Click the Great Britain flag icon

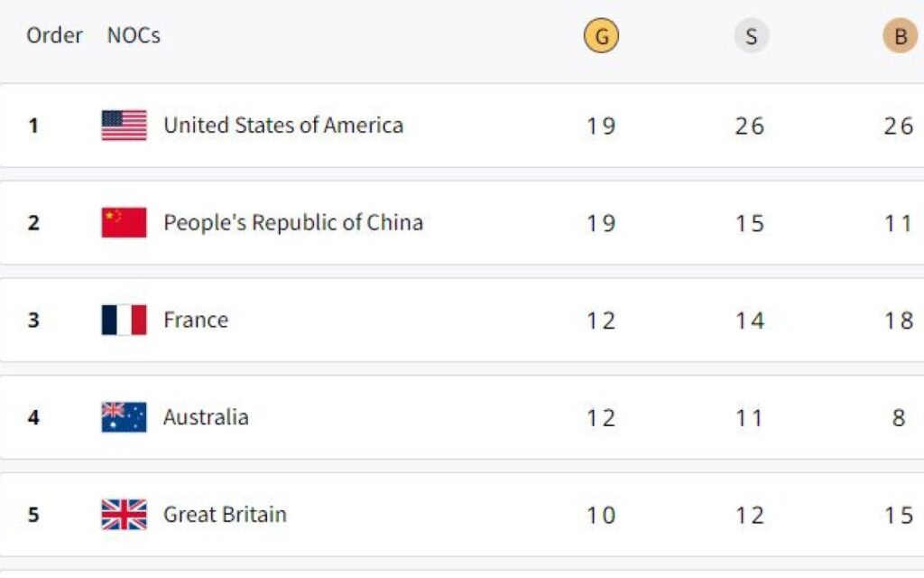[x=124, y=515]
